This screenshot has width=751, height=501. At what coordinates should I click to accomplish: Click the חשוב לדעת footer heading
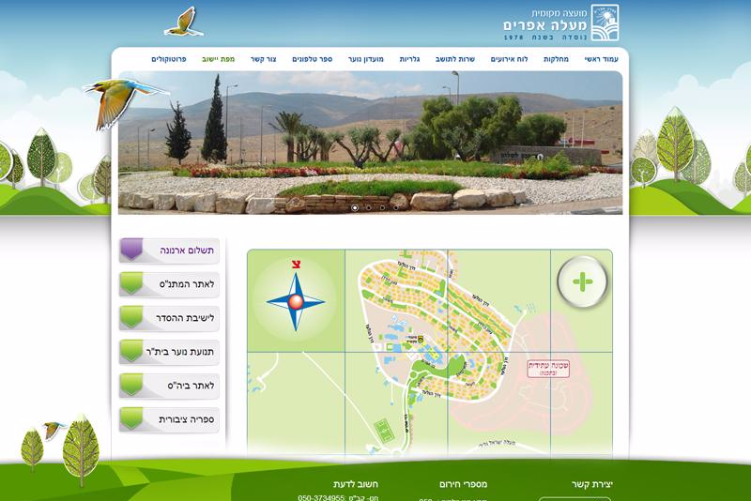(x=355, y=484)
